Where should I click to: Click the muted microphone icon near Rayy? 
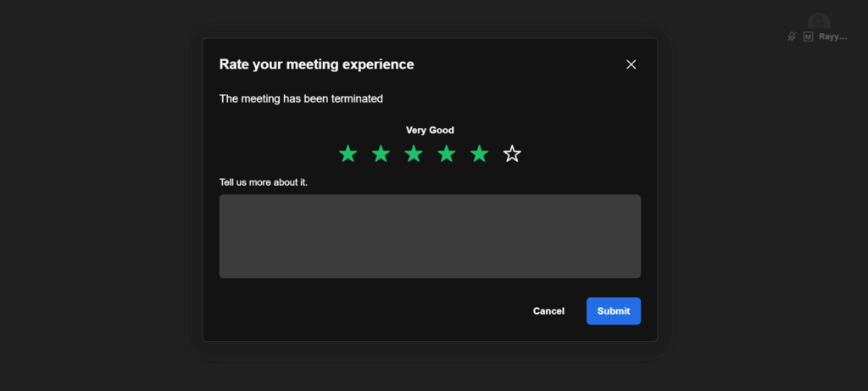pos(792,36)
